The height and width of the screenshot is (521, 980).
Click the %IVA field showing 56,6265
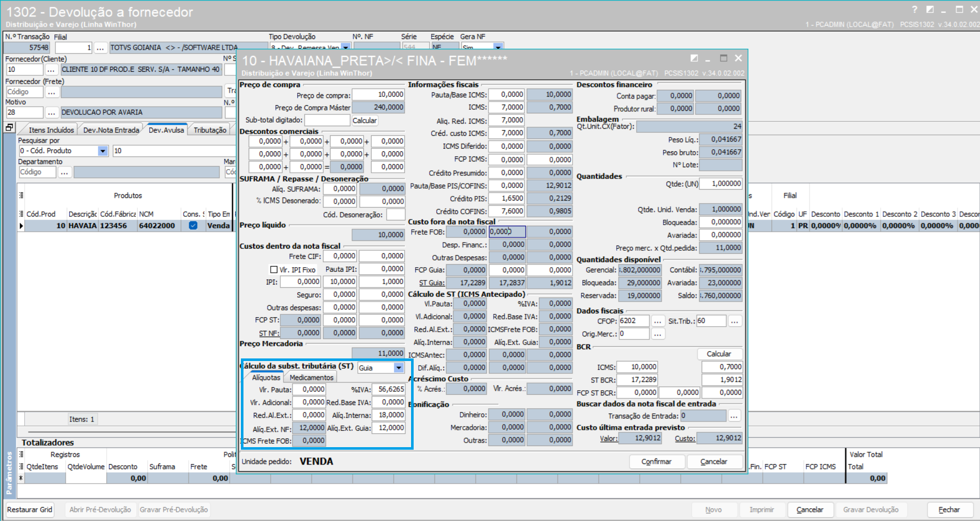coord(389,389)
